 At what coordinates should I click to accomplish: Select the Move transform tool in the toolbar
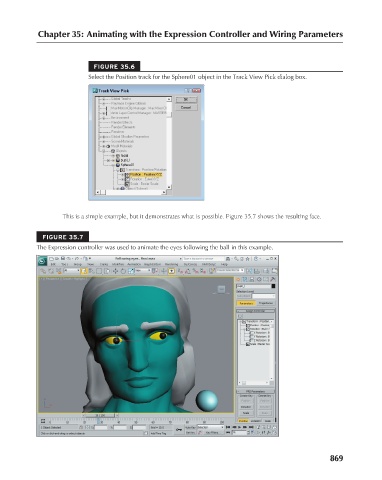(x=116, y=271)
